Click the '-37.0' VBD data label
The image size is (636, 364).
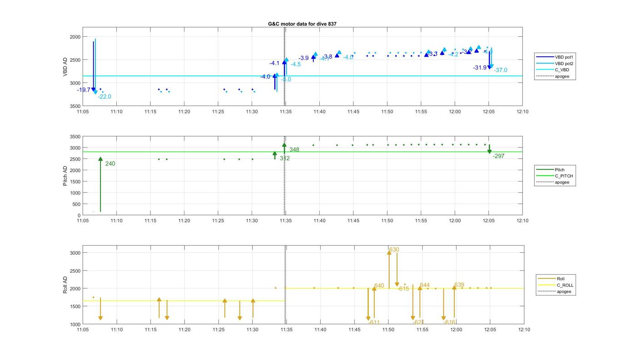point(501,70)
